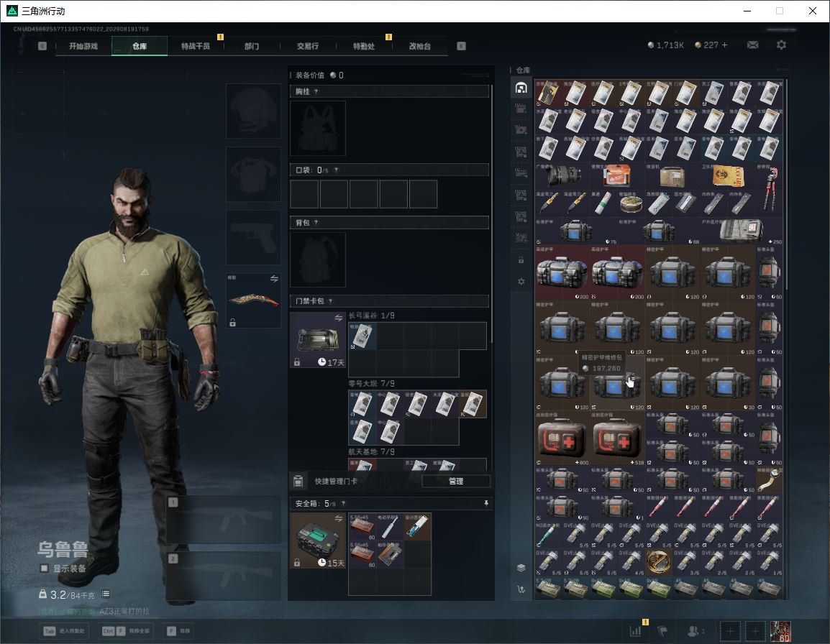
Task: Select the radio 收音机 item in warehouse
Action: (672, 175)
